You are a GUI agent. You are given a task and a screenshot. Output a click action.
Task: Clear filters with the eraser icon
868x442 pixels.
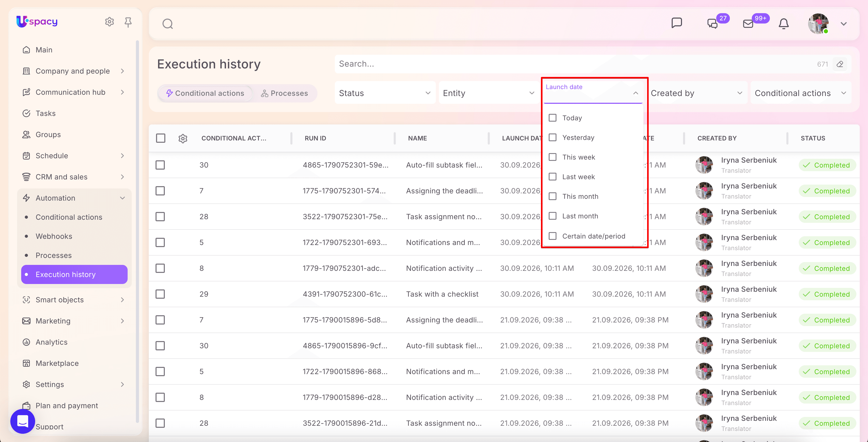[840, 64]
